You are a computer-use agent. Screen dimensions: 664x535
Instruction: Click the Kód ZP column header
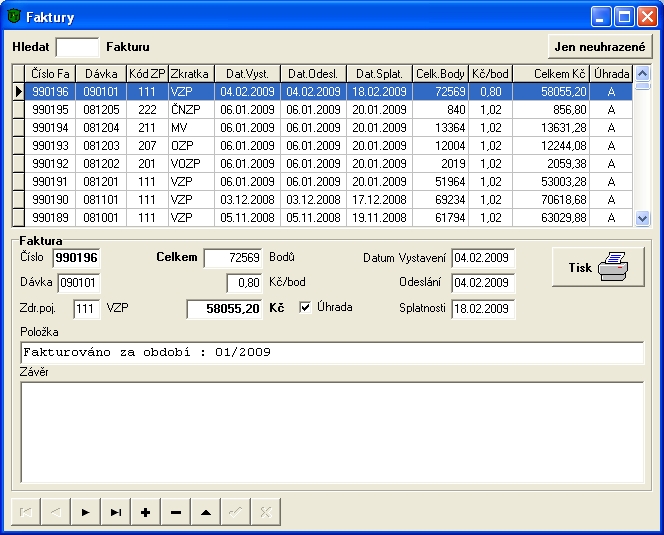(x=147, y=74)
